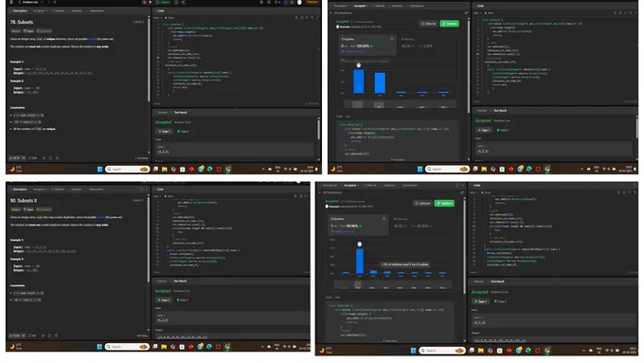Click the chart range slider below the bars in the 99.96% runtime screenshot
644x363 pixels.
(393, 284)
